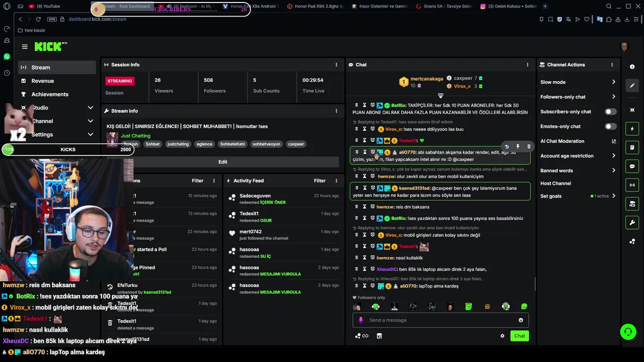Click the wrench icon in the right toolbar
The height and width of the screenshot is (362, 644).
(632, 223)
